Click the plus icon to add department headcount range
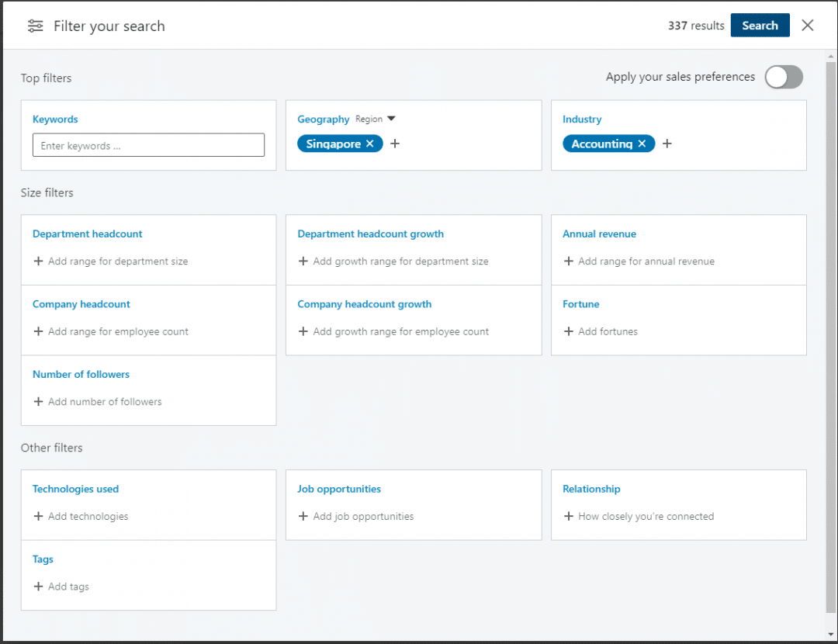 pyautogui.click(x=37, y=261)
